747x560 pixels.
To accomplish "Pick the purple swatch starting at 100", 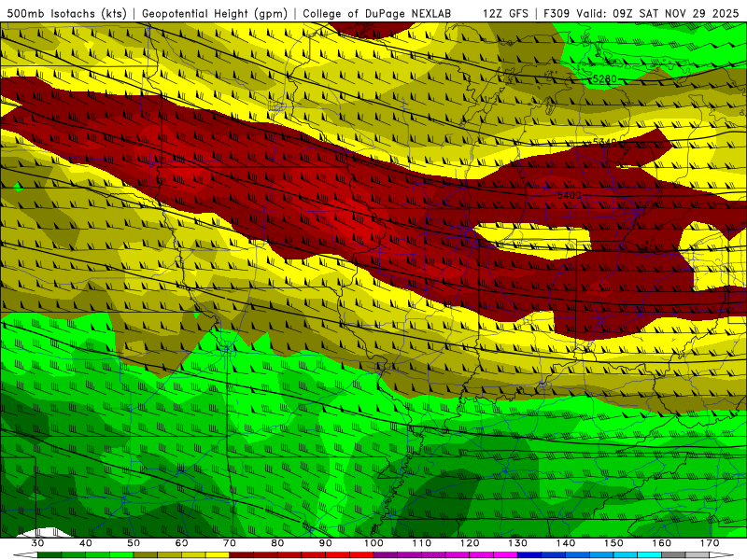I will pos(386,555).
